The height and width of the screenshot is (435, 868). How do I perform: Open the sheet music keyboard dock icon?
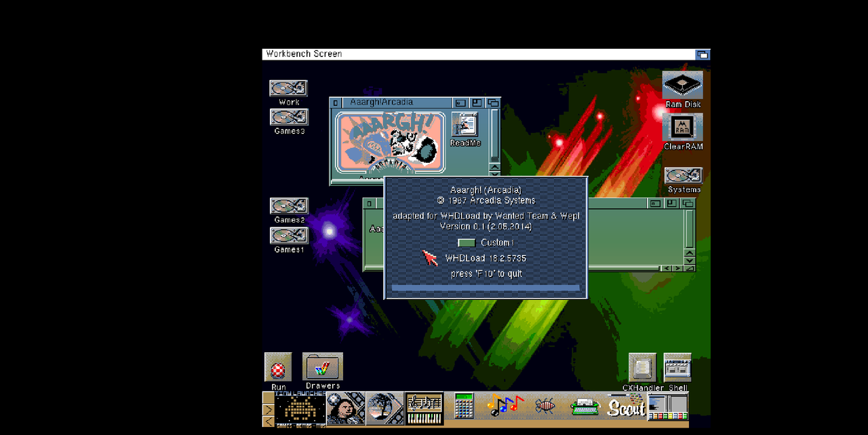click(425, 409)
